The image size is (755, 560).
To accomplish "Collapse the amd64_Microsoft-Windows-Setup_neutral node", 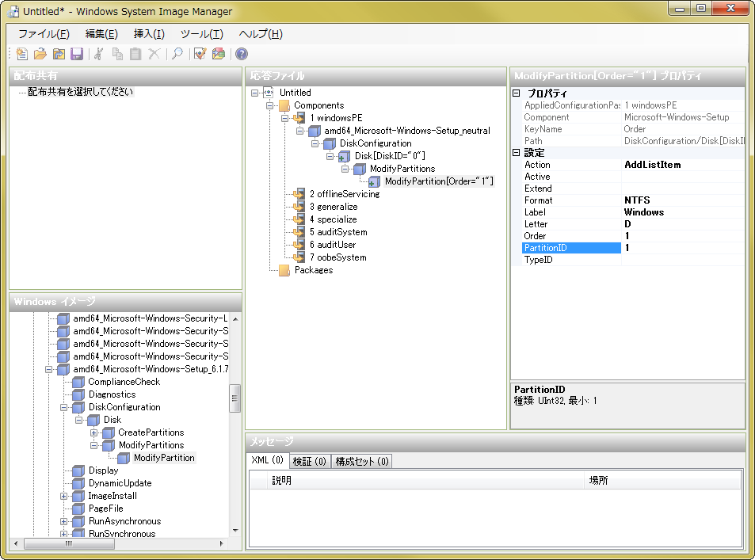I will tap(300, 131).
